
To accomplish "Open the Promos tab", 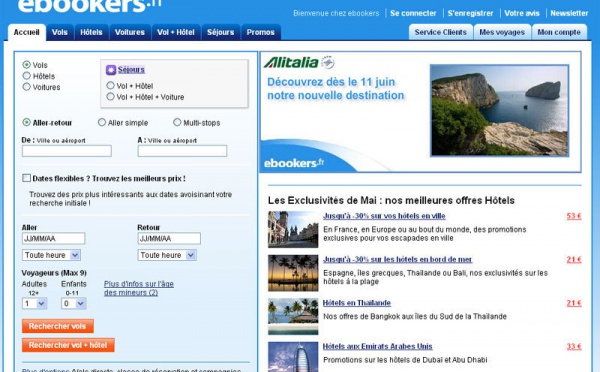I will click(261, 32).
